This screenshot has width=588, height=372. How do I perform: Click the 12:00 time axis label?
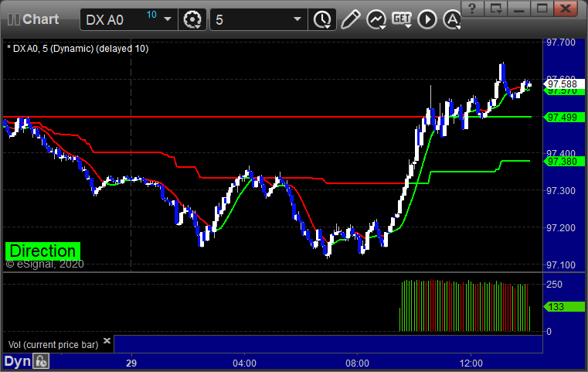(471, 363)
